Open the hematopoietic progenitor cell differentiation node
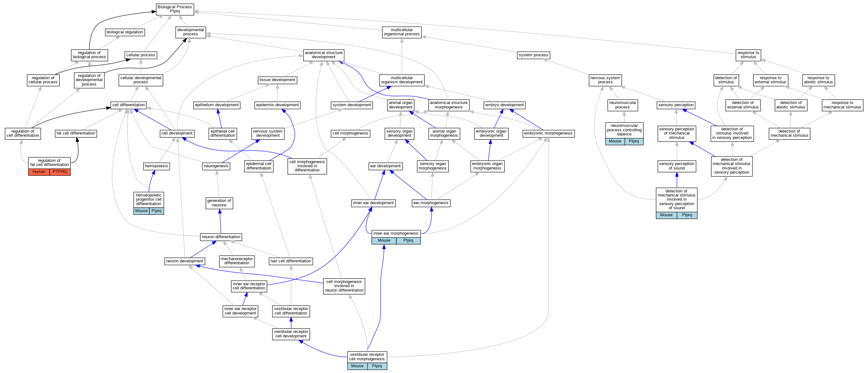This screenshot has height=373, width=868. (x=149, y=199)
